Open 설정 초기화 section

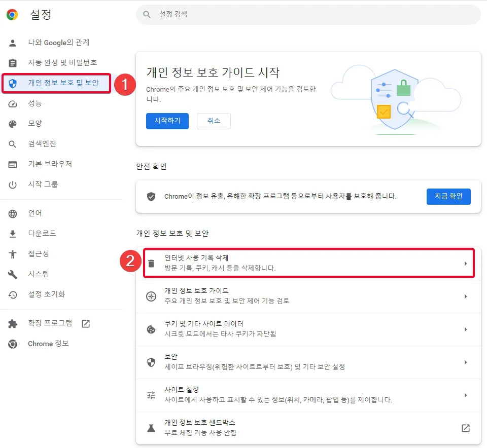coord(47,294)
